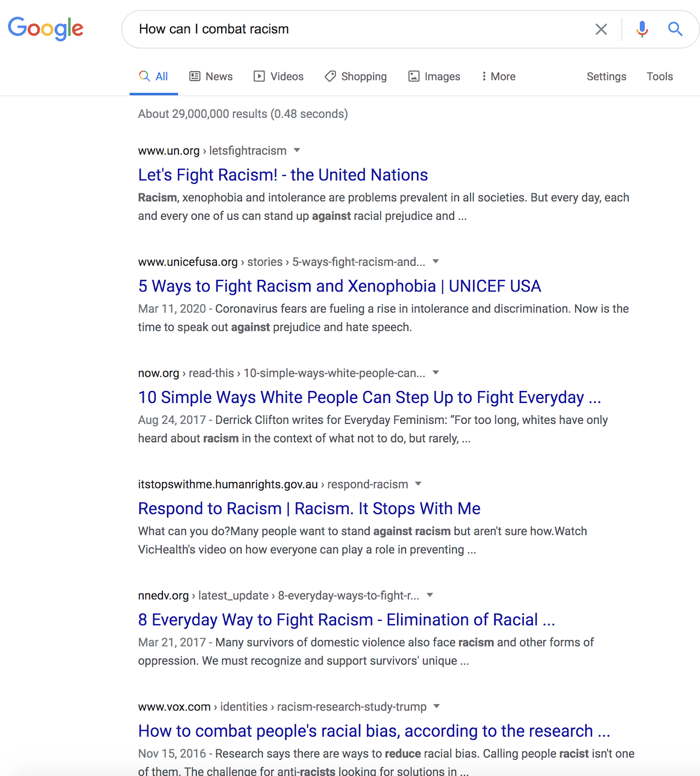
Task: Click the "Mar 11, 2020" snippet date
Action: click(x=172, y=309)
